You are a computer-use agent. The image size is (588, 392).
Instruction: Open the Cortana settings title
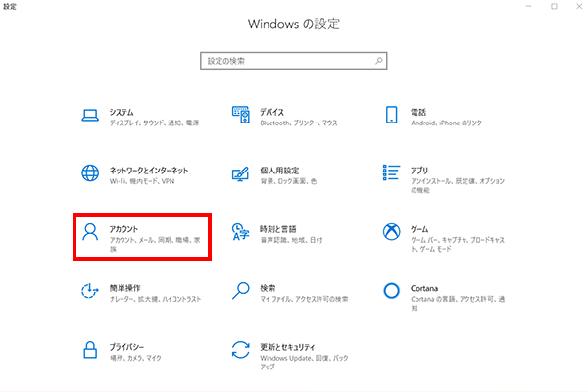tap(424, 288)
